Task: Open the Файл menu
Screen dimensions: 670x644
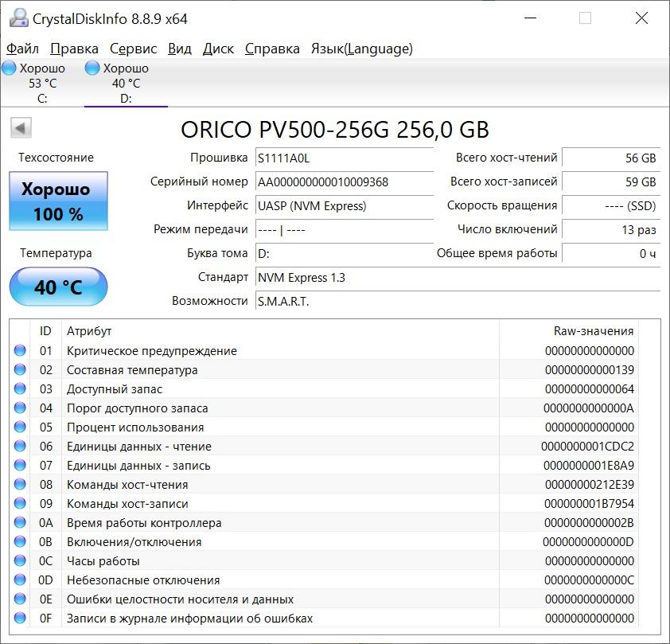Action: tap(22, 49)
